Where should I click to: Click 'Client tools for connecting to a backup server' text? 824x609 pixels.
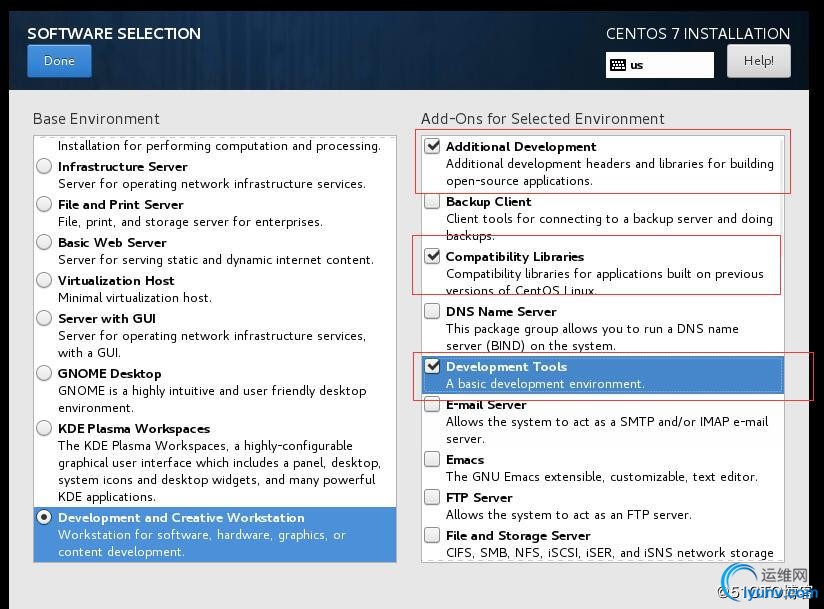pos(609,227)
